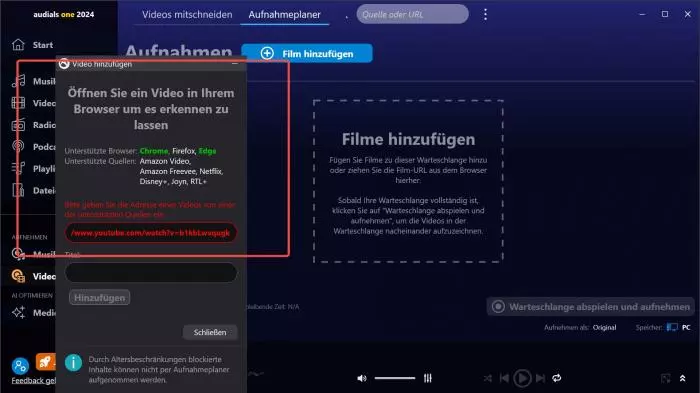This screenshot has width=700, height=393.
Task: Click the Film hinzufügen button
Action: 307,54
